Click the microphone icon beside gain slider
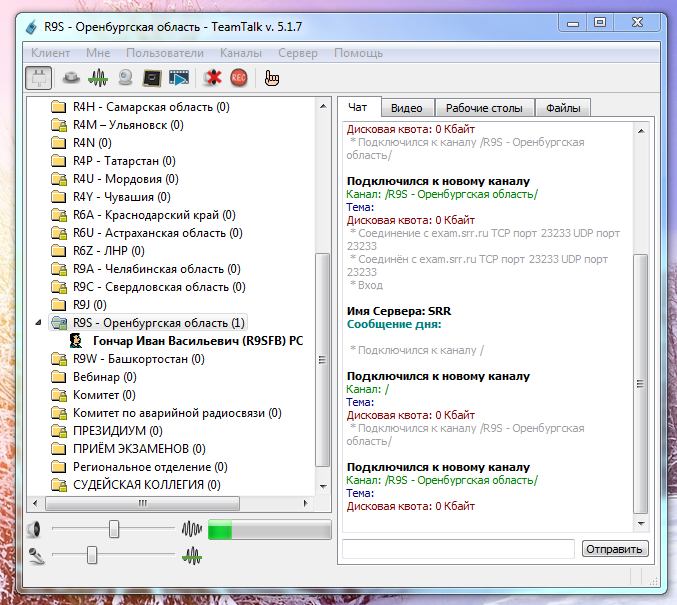 [35, 554]
